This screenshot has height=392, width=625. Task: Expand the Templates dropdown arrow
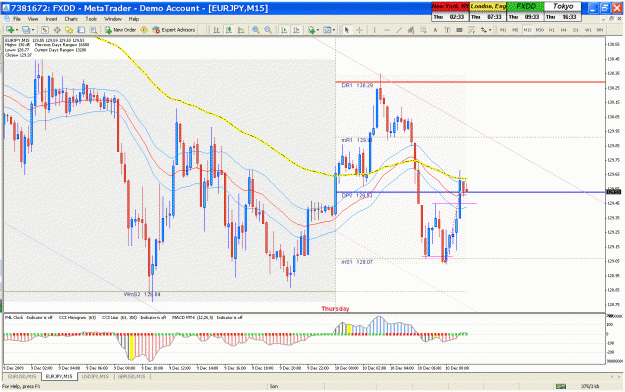334,30
